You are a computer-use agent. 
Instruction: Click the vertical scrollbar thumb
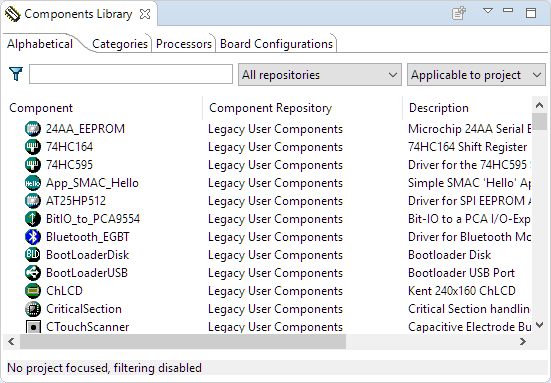[x=539, y=121]
